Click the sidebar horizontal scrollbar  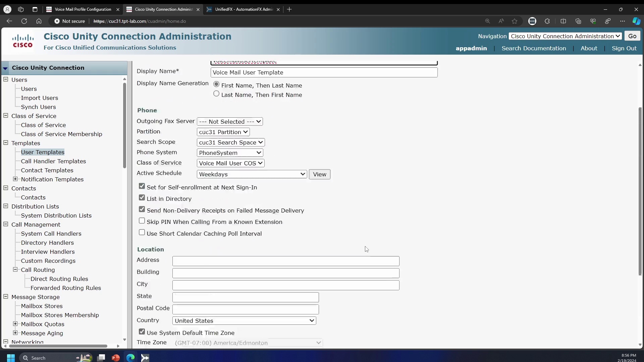point(58,346)
